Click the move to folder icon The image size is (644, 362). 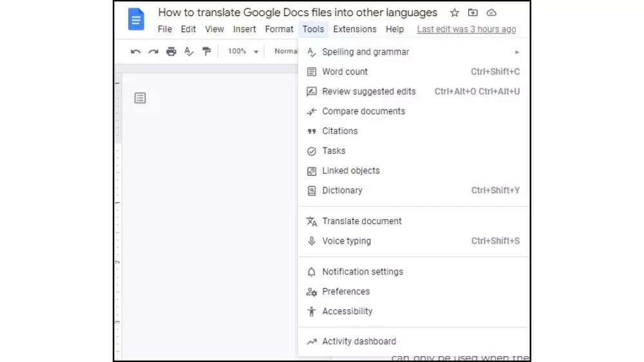[473, 13]
